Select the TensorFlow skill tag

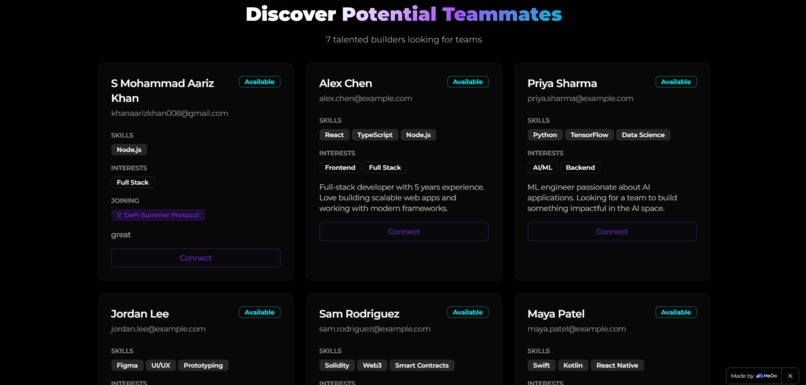click(x=589, y=135)
